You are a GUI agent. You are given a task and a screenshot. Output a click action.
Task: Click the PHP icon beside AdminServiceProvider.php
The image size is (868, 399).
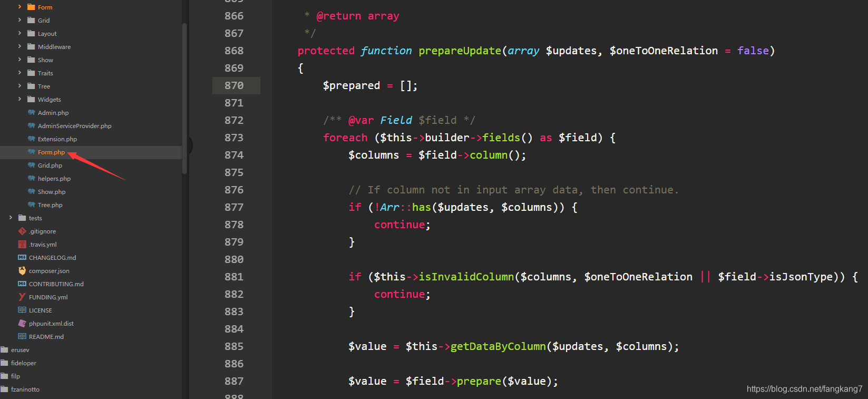tap(32, 125)
